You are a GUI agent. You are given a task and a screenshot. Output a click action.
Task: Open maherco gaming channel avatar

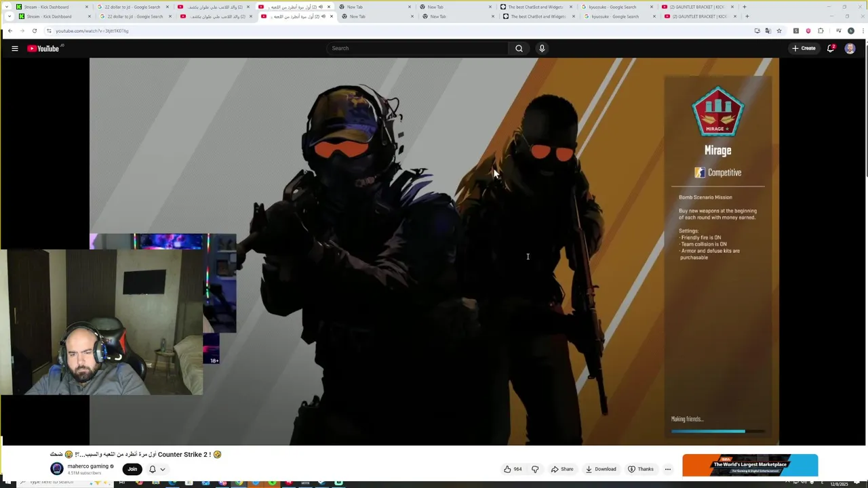[x=57, y=468]
